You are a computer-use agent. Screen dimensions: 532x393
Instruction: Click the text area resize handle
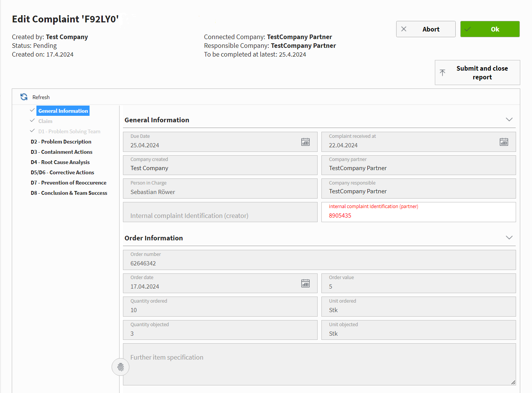click(x=513, y=382)
